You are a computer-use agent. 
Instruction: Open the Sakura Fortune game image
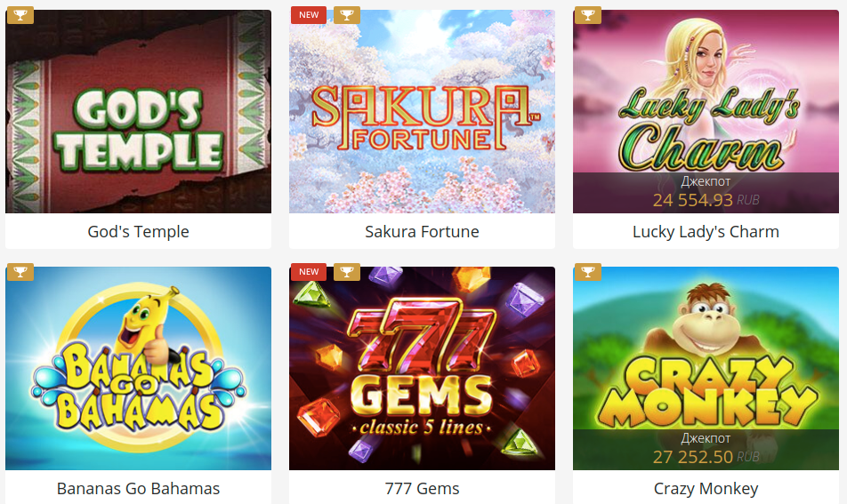422,111
